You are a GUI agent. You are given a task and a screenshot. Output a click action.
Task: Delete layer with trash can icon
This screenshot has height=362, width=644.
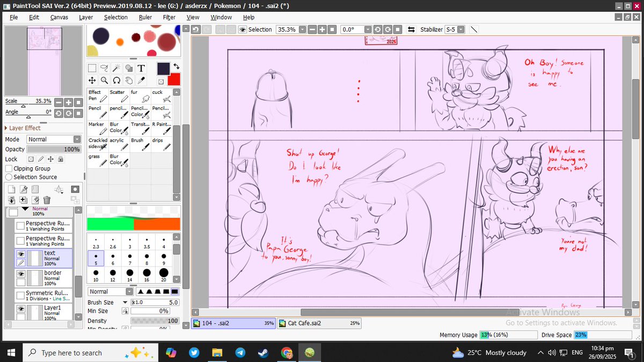coord(47,200)
